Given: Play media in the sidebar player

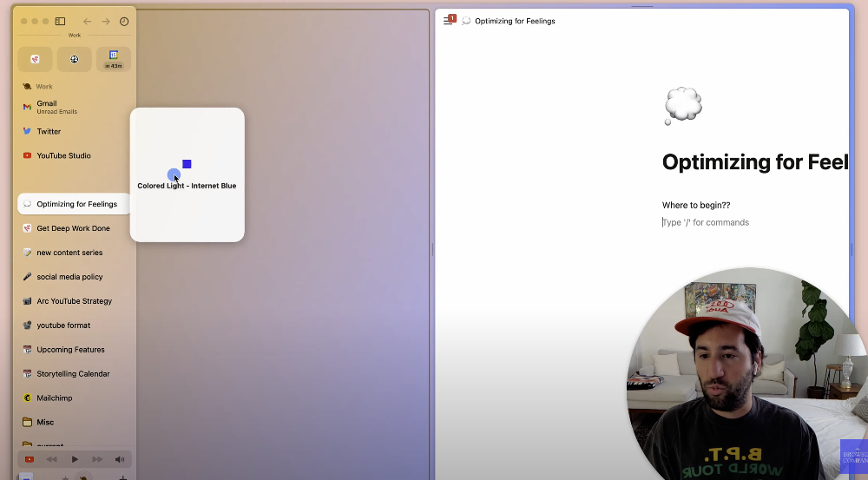Looking at the screenshot, I should [x=75, y=459].
